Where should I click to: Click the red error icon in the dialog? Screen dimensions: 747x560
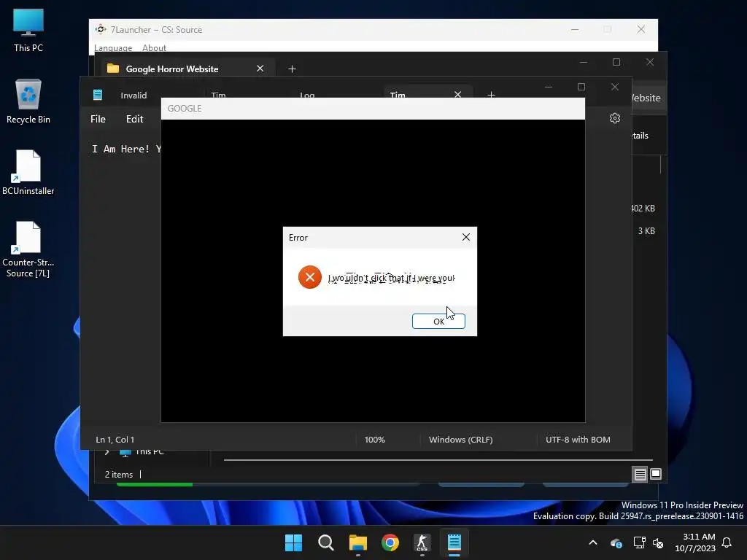[x=309, y=277]
